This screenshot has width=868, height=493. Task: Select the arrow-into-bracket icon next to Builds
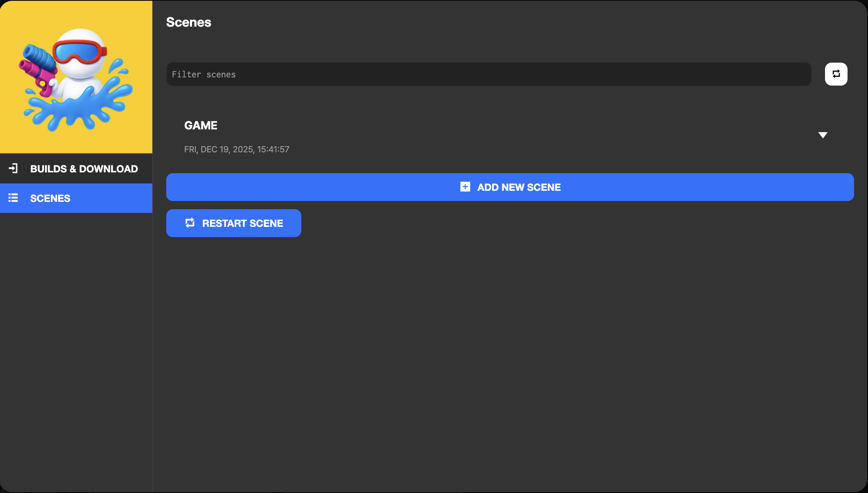(14, 168)
